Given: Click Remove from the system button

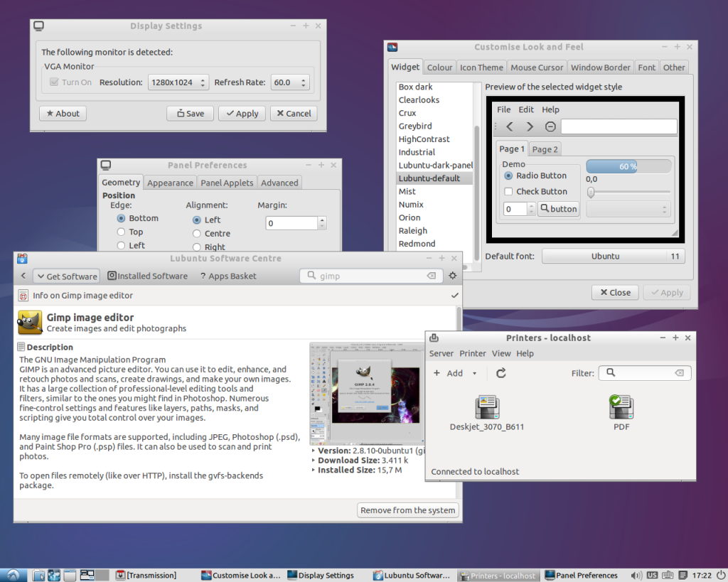Looking at the screenshot, I should [408, 510].
